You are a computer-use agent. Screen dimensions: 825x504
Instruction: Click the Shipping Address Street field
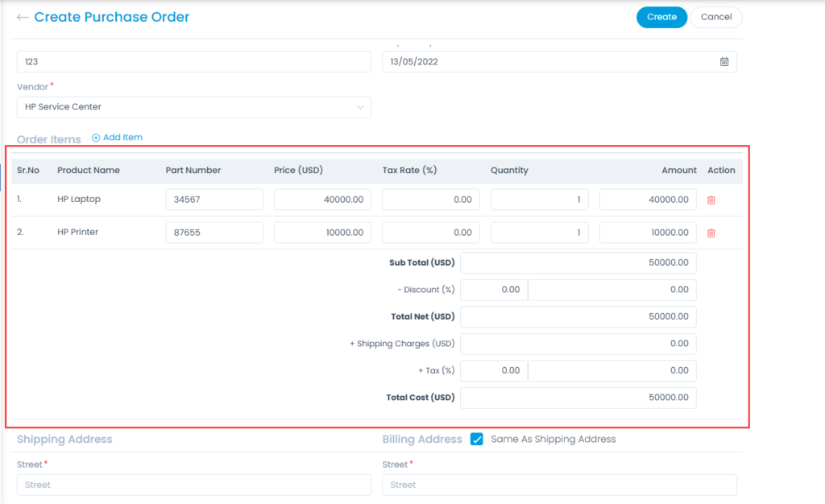coord(193,485)
